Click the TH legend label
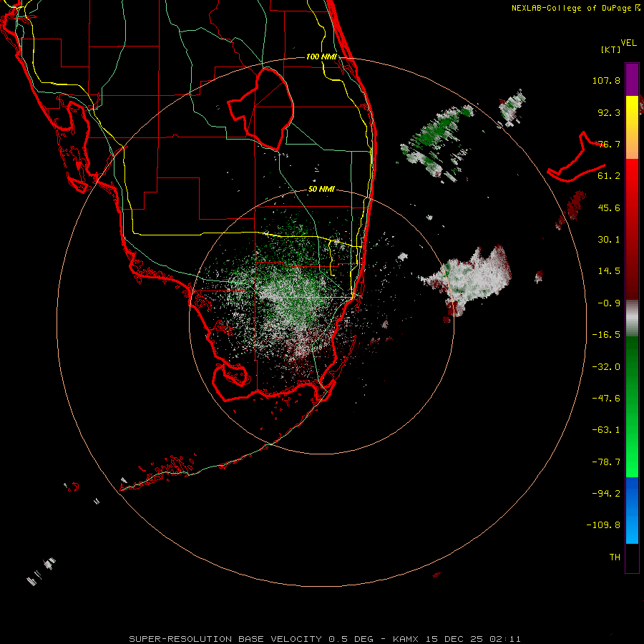The height and width of the screenshot is (644, 644). click(x=615, y=557)
